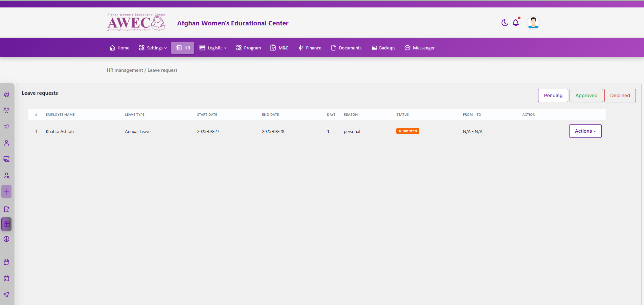Show Declined leave requests

point(620,95)
